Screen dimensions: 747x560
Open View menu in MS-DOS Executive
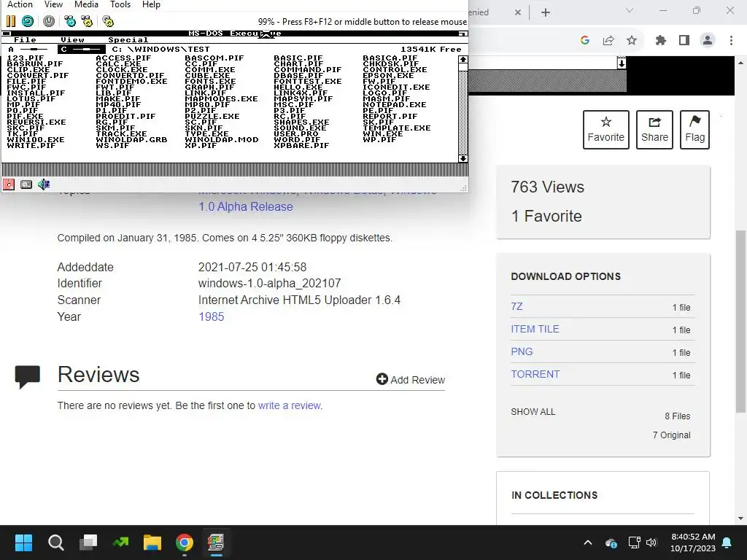pos(72,40)
